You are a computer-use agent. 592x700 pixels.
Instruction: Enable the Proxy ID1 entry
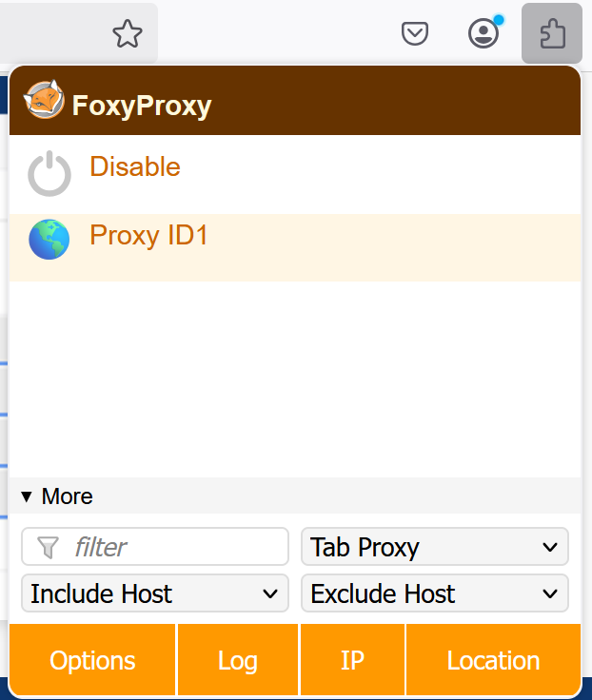tap(149, 235)
